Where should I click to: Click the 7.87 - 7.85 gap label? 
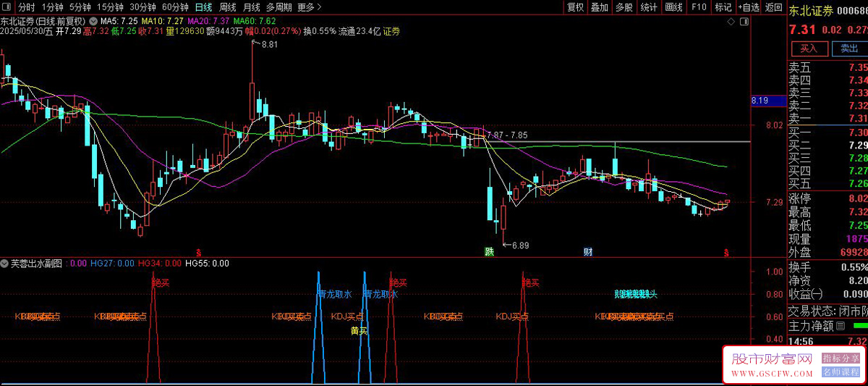coord(507,135)
